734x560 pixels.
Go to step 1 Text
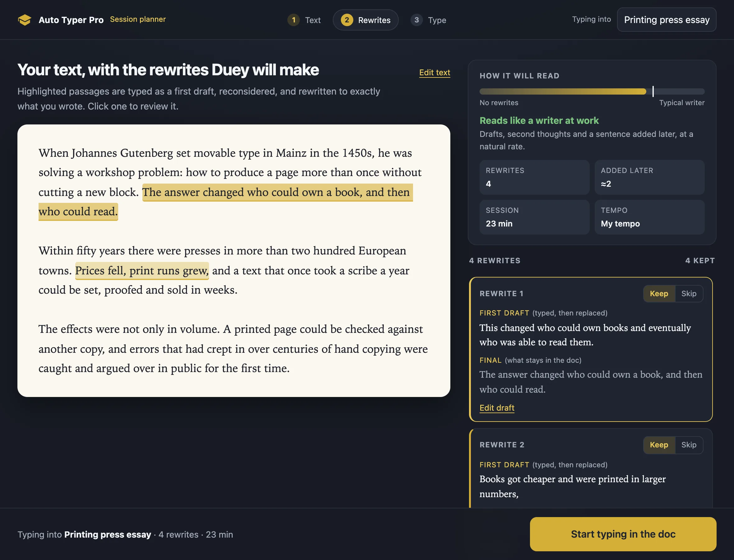point(304,20)
